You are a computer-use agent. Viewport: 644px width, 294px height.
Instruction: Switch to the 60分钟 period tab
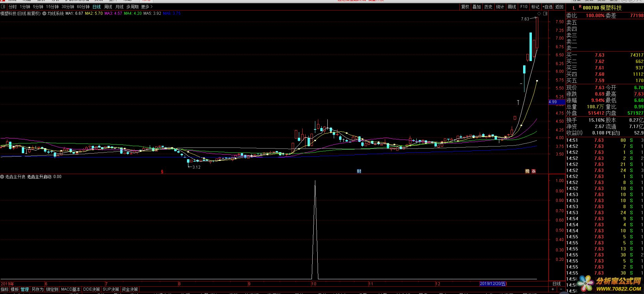(83, 7)
